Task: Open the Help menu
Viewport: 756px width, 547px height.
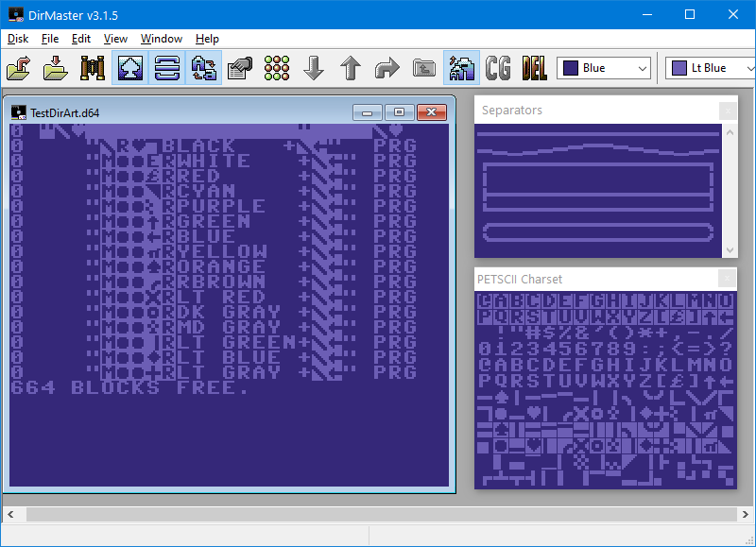Action: click(207, 39)
